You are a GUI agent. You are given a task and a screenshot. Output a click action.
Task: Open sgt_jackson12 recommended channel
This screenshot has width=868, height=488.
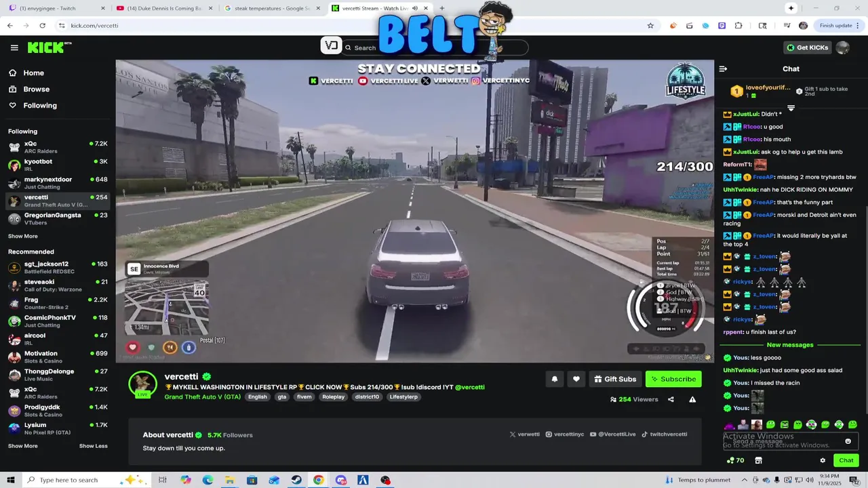click(x=58, y=267)
